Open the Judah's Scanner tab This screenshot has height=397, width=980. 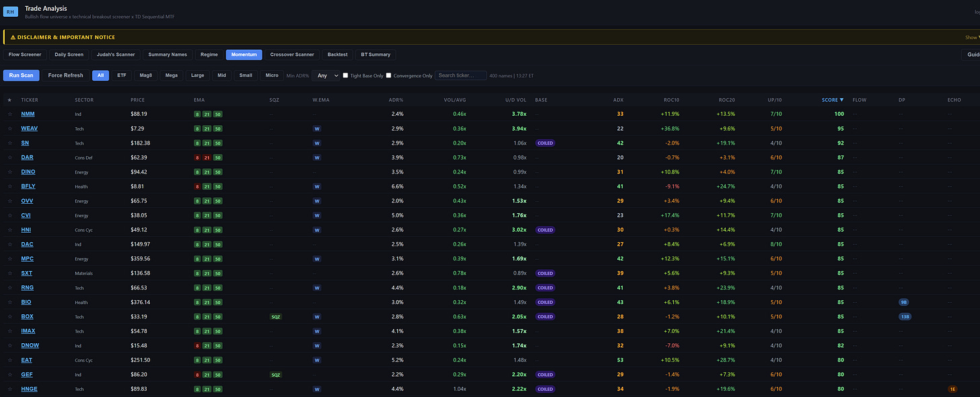(x=116, y=55)
